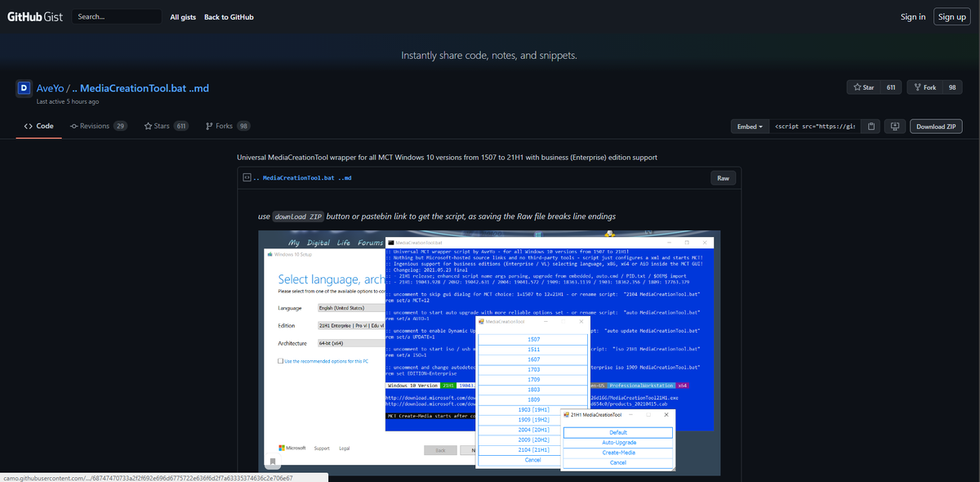Click the small bookmark icon at the screenshot's corner
Screen dimensions: 980x482
click(273, 463)
